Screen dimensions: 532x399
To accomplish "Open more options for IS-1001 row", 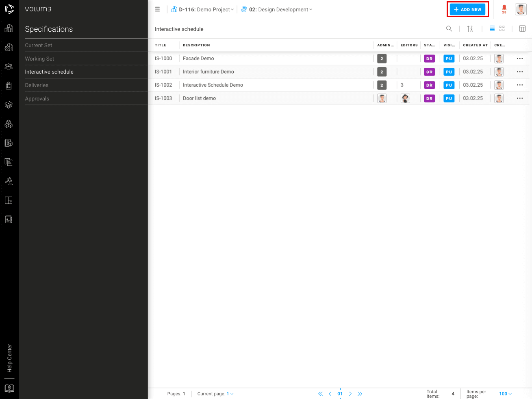I will [520, 72].
